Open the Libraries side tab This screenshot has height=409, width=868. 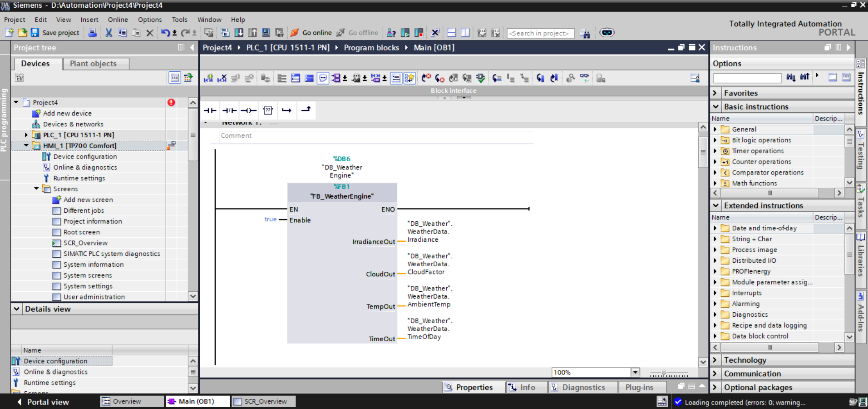[861, 255]
